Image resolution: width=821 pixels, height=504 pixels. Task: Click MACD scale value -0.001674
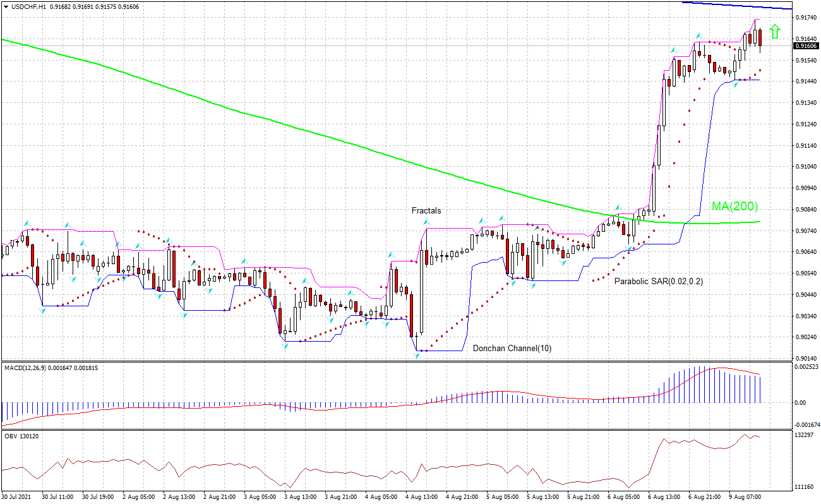click(x=806, y=425)
